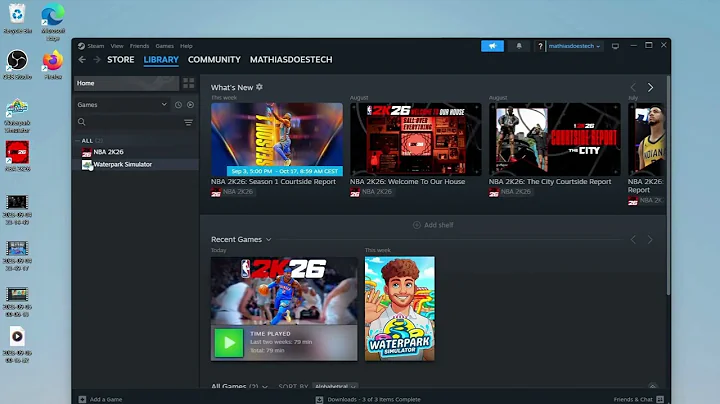Click the recent activity clock icon
The width and height of the screenshot is (720, 404).
point(178,105)
